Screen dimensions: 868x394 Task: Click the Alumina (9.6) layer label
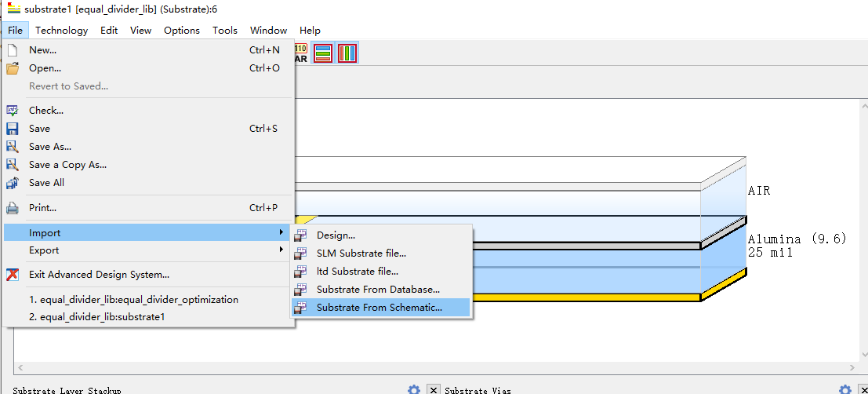click(x=797, y=239)
